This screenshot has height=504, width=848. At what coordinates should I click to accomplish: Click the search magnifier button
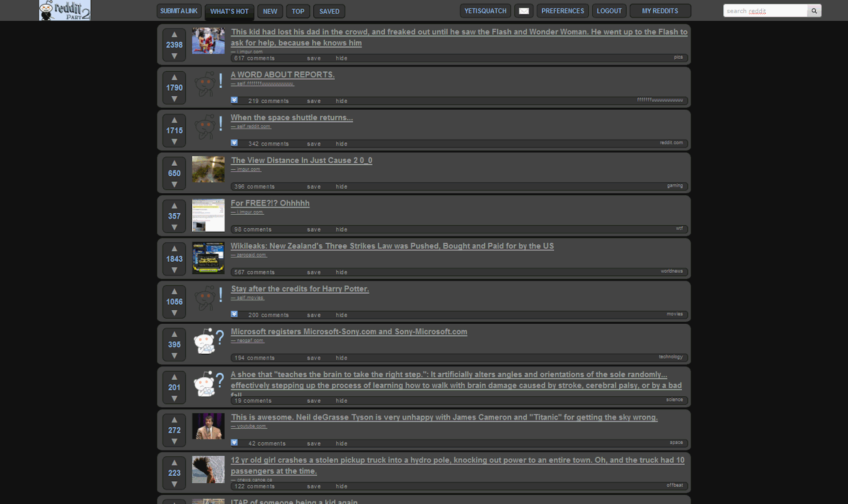(x=814, y=10)
